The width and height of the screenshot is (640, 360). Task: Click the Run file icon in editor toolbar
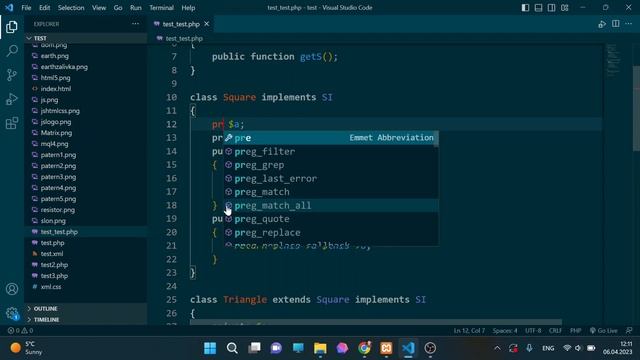click(602, 24)
